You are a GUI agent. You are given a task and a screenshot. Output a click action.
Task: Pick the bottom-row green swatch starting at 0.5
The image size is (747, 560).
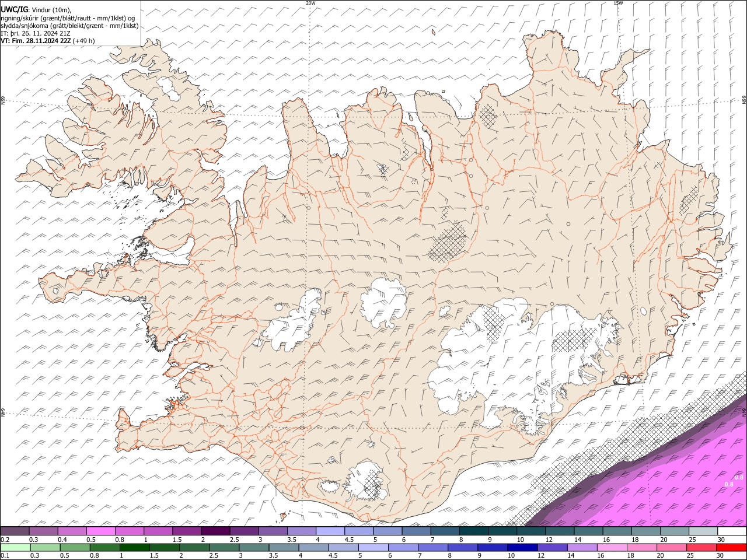click(75, 547)
